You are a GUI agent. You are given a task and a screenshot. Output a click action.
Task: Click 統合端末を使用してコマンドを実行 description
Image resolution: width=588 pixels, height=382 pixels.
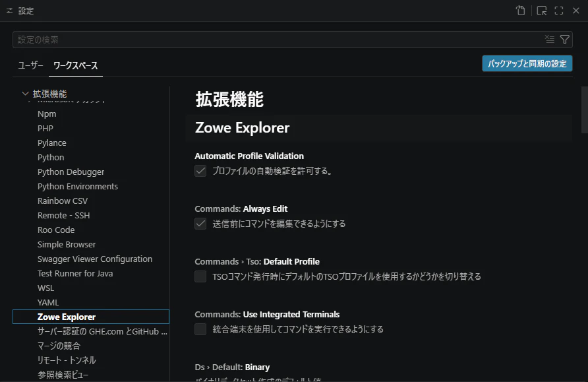298,329
